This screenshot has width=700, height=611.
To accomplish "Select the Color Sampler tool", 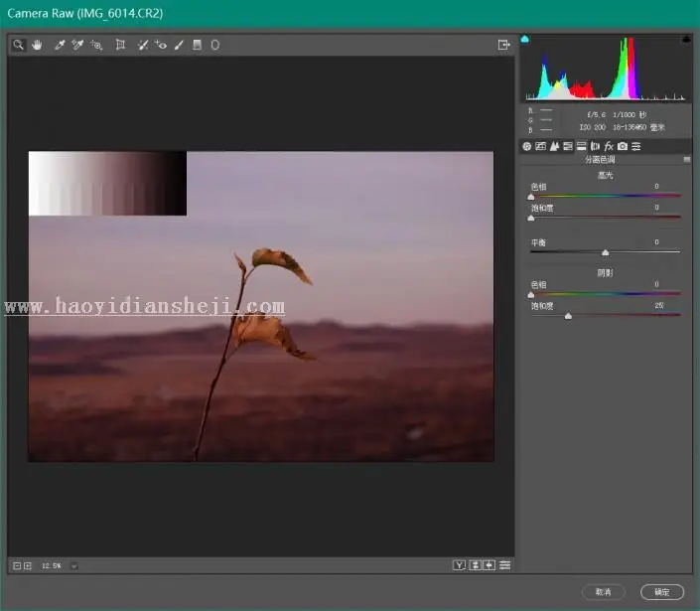I will click(x=77, y=45).
